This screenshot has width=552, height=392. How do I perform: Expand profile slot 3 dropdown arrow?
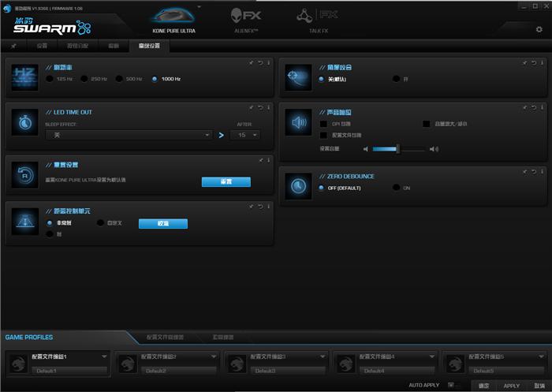point(323,357)
